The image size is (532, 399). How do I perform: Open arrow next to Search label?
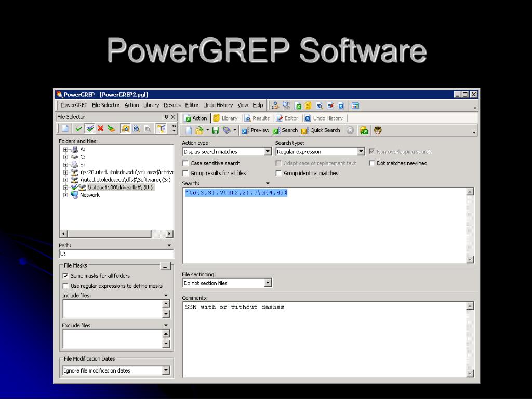coord(268,183)
